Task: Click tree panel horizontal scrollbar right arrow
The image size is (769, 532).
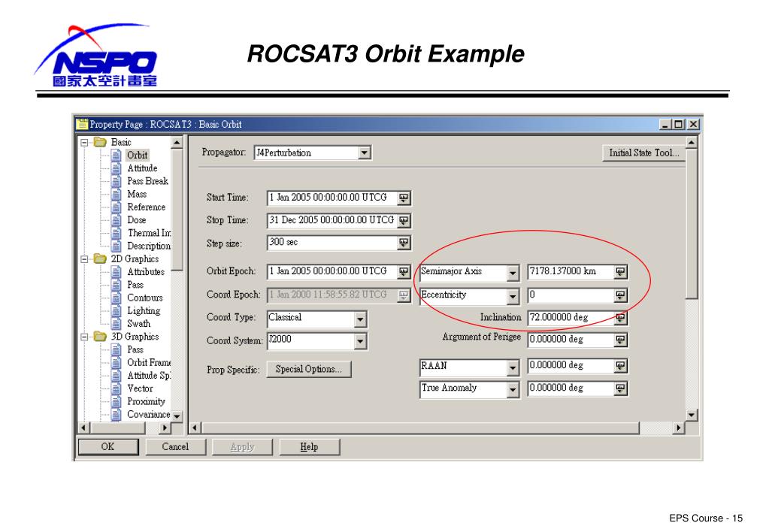Action: (165, 428)
